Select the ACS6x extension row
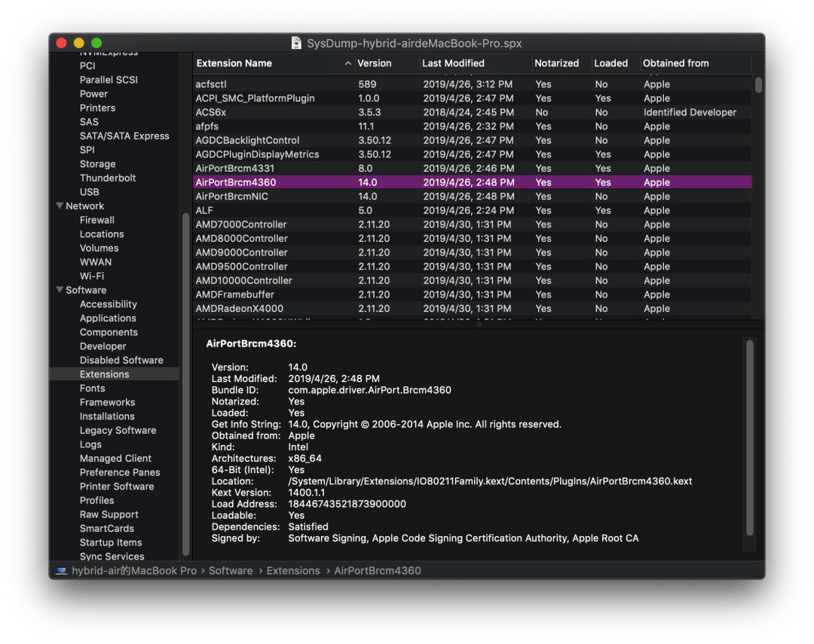 click(x=473, y=112)
